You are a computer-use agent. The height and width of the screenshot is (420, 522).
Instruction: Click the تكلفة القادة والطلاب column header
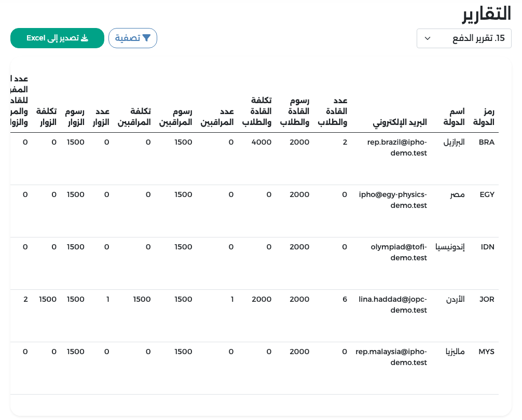pos(257,111)
